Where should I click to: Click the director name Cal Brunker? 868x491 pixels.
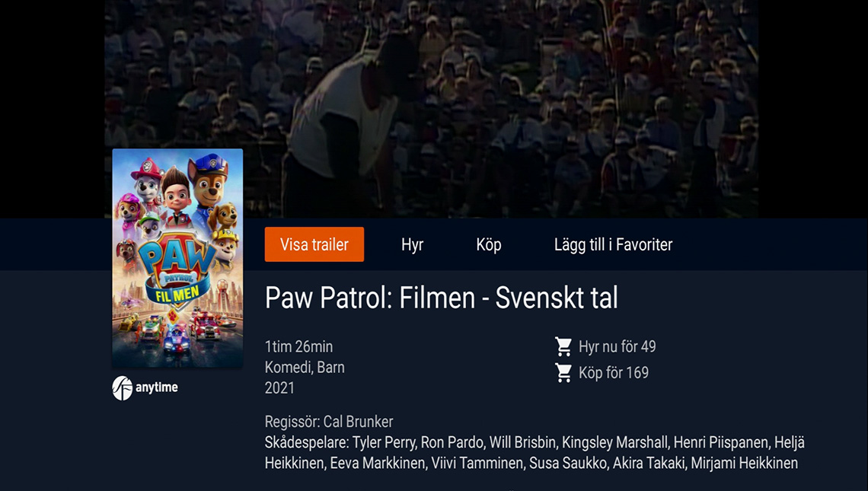click(x=358, y=422)
